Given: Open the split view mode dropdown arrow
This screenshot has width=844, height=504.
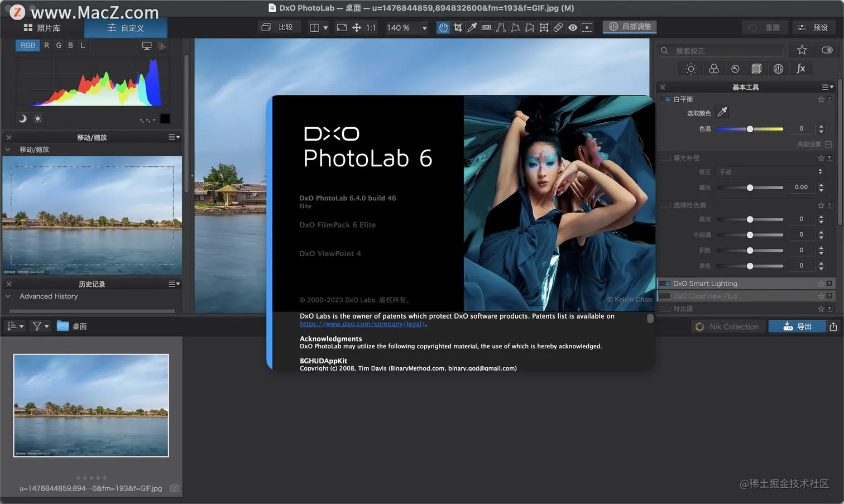Looking at the screenshot, I should 325,28.
